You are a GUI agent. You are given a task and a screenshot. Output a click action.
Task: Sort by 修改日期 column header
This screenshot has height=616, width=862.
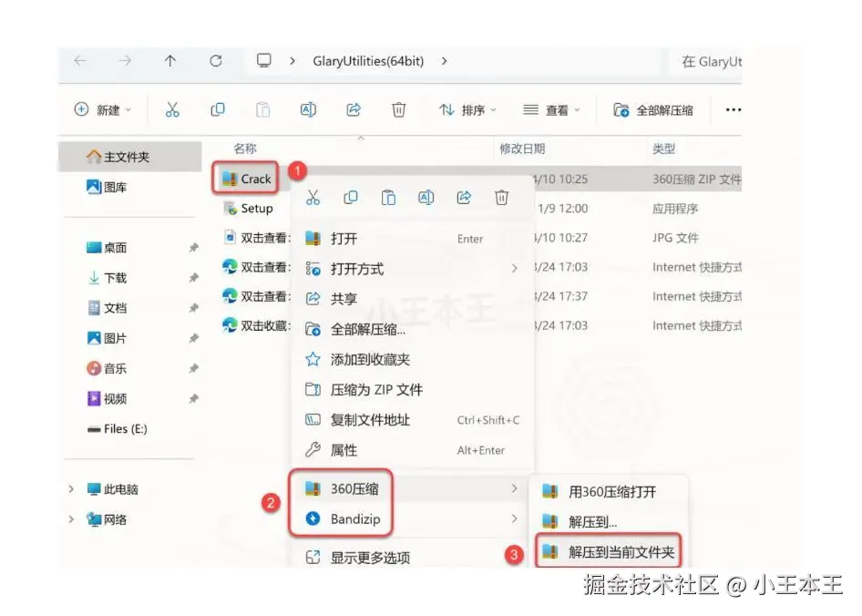[522, 149]
